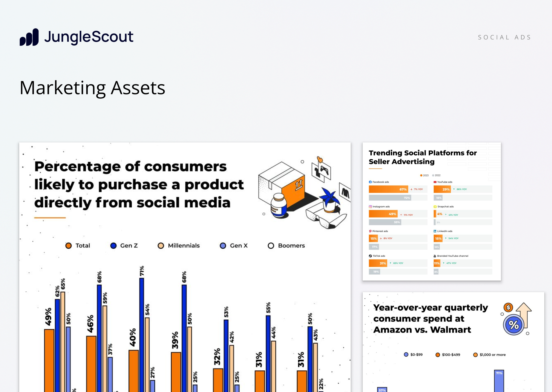Image resolution: width=552 pixels, height=392 pixels.
Task: Click the Snapchat ads icon
Action: [x=435, y=207]
